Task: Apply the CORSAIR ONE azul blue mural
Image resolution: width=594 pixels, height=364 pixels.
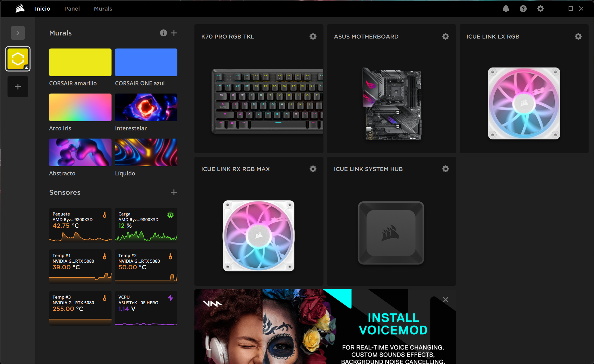Action: [146, 62]
